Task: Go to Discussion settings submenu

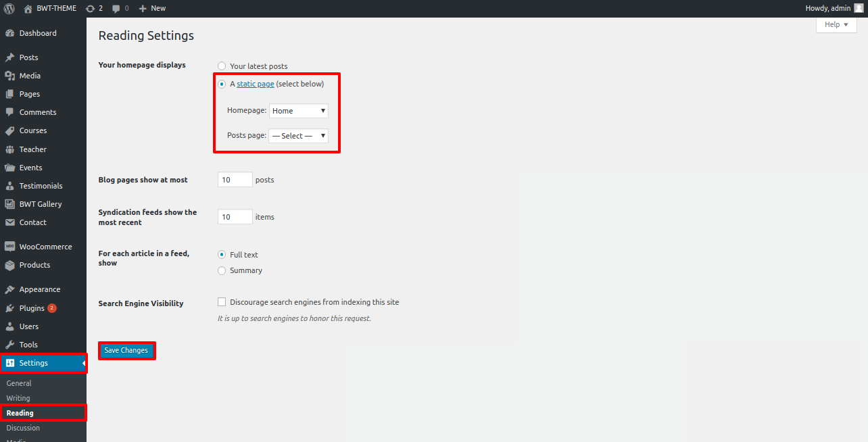Action: [23, 428]
